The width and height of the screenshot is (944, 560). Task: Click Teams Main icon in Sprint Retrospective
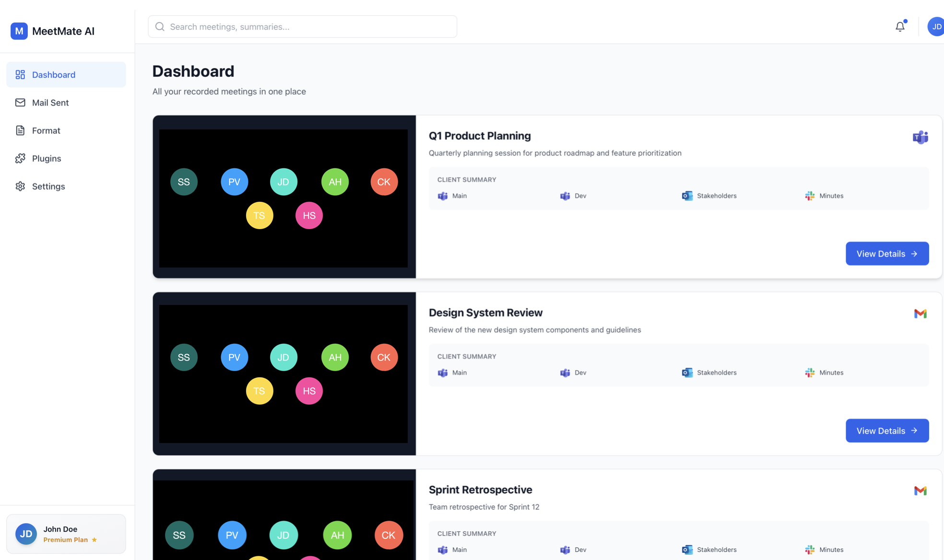[x=442, y=549]
